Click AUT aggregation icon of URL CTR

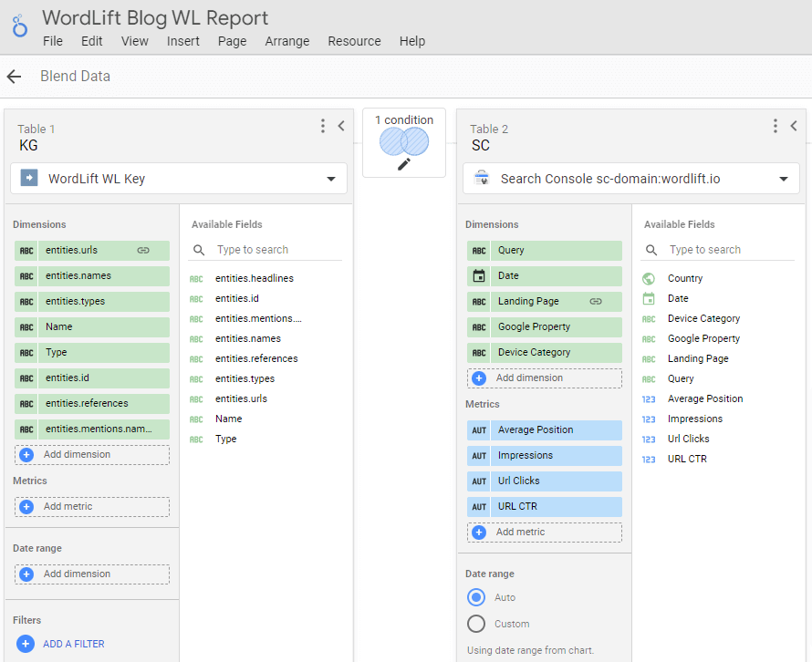479,507
